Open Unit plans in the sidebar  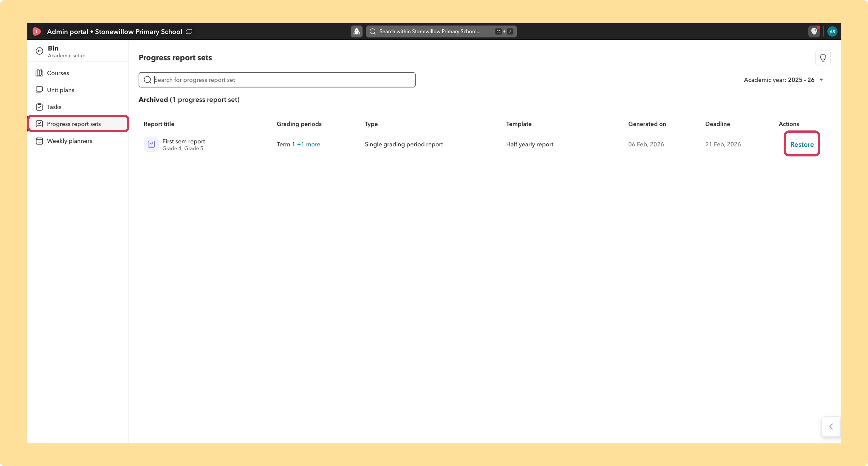(78, 90)
